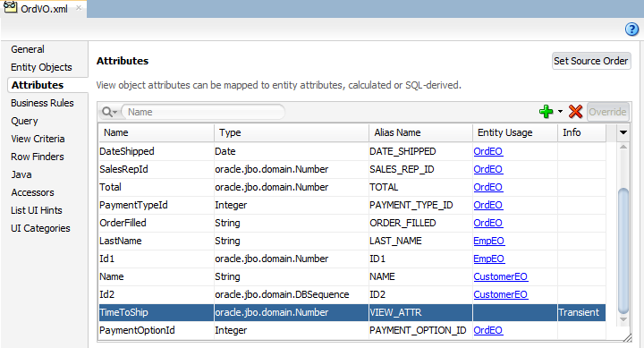
Task: Open EmpEO link in LastName row
Action: point(488,241)
